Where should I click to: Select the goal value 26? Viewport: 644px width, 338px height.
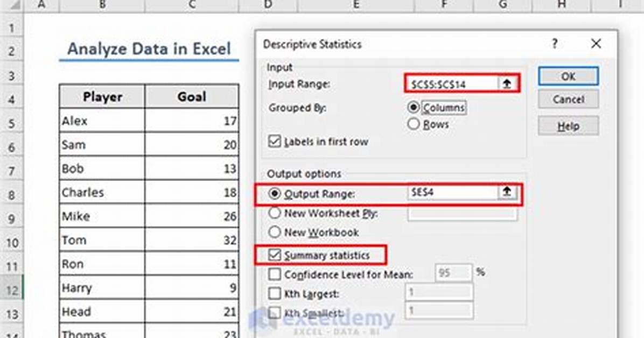192,216
